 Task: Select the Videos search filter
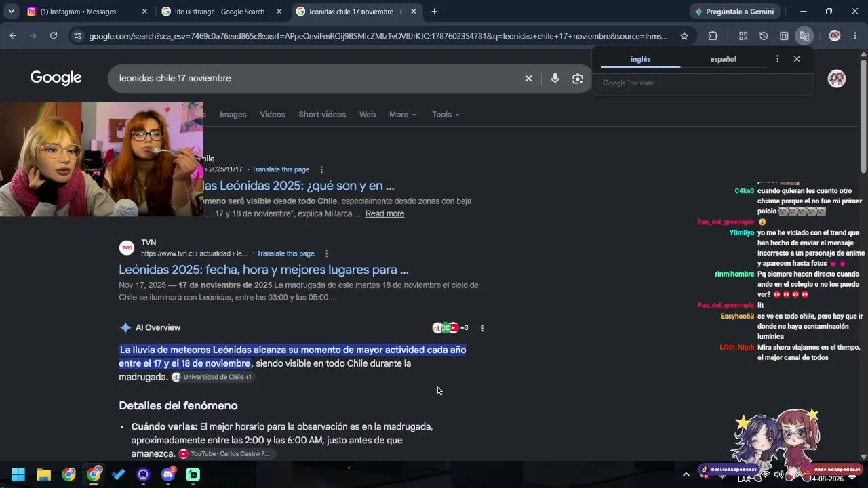pyautogui.click(x=273, y=115)
